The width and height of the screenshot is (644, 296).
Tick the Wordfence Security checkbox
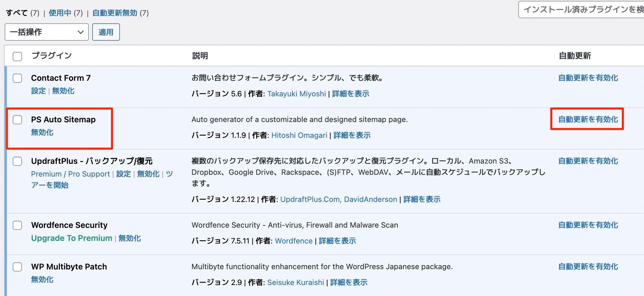click(x=17, y=225)
